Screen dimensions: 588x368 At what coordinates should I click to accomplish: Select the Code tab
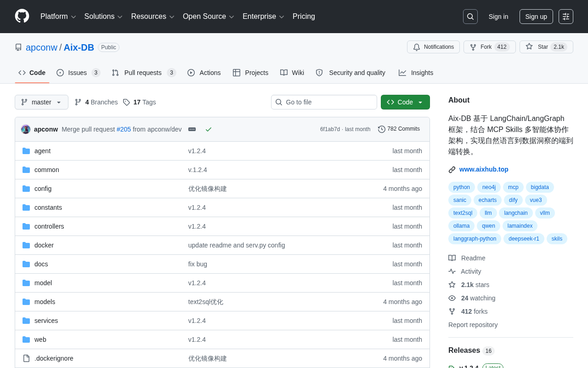pos(32,73)
